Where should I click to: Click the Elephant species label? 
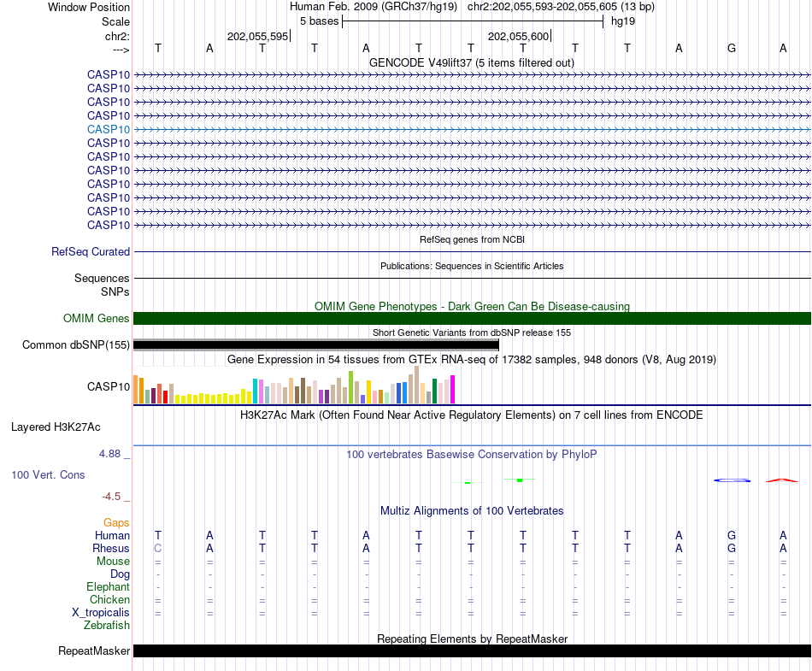point(108,587)
